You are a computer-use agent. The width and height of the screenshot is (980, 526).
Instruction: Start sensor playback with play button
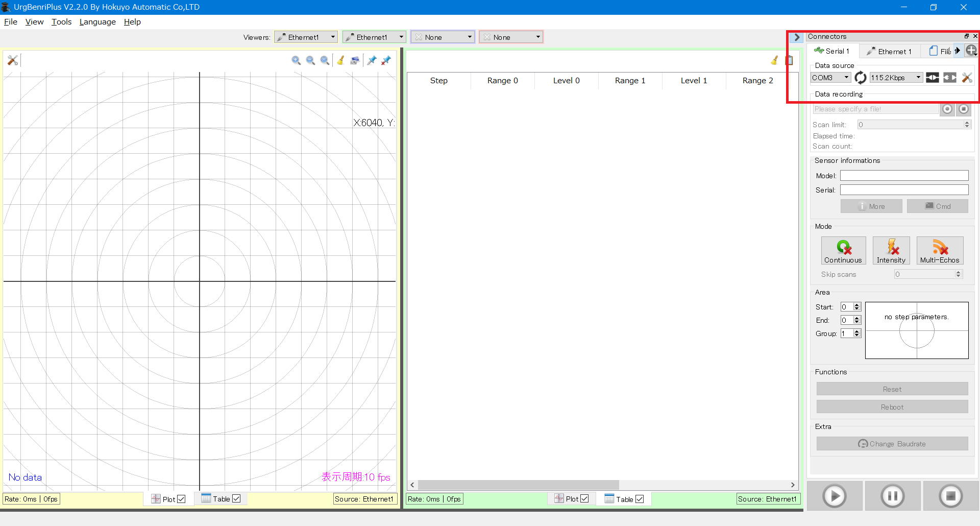click(x=835, y=496)
